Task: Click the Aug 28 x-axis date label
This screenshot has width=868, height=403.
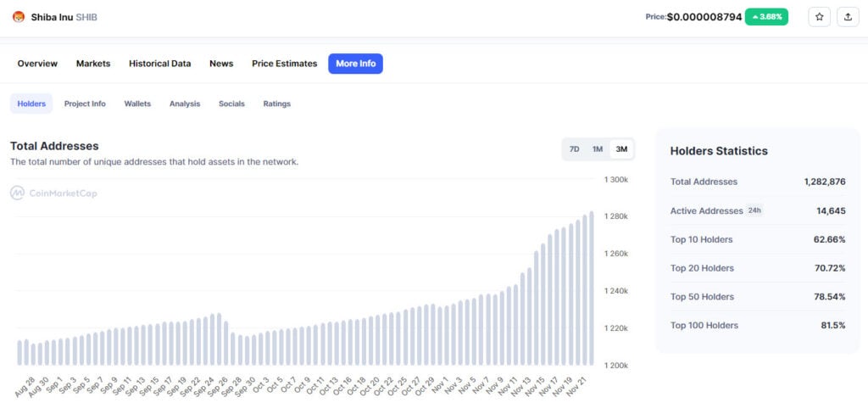Action: point(25,386)
